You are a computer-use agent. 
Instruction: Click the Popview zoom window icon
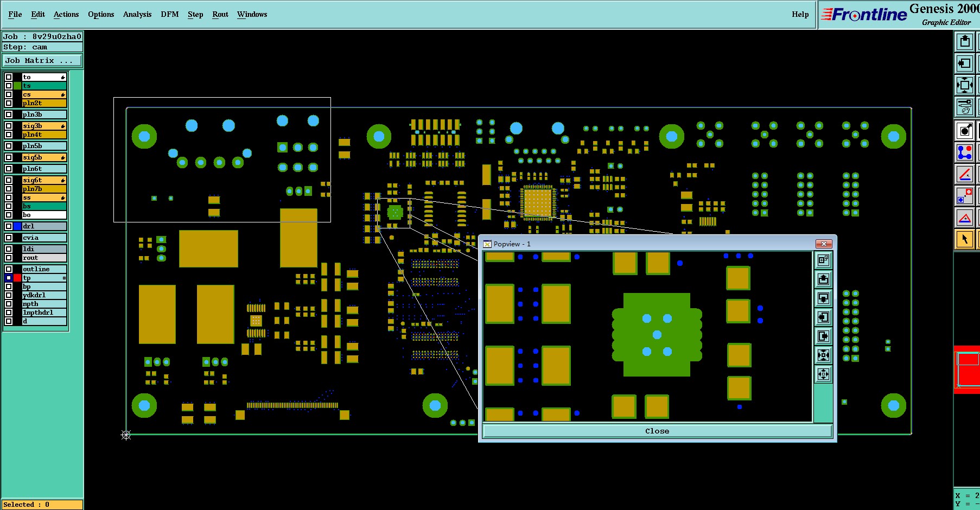click(x=823, y=260)
